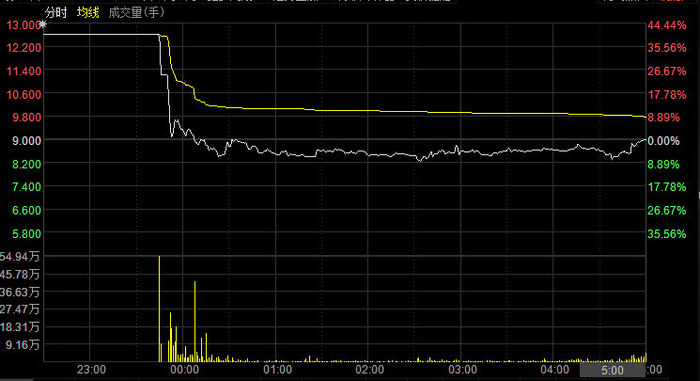Click the 12.200 price axis label
This screenshot has width=700, height=381.
24,47
